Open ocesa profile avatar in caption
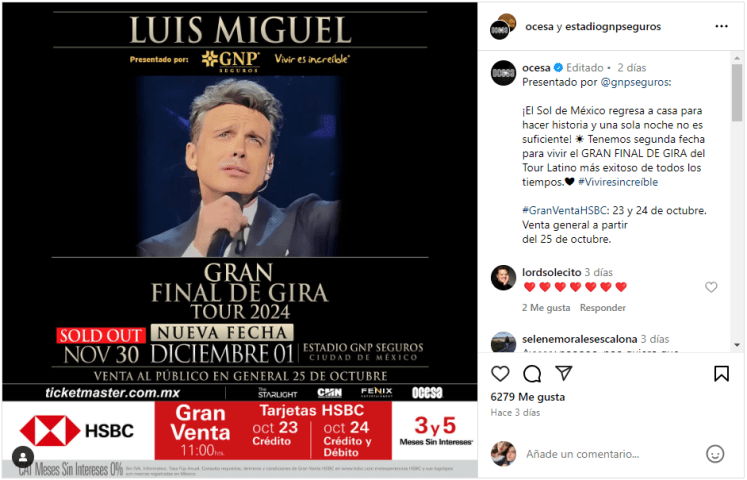This screenshot has height=480, width=747. point(503,73)
